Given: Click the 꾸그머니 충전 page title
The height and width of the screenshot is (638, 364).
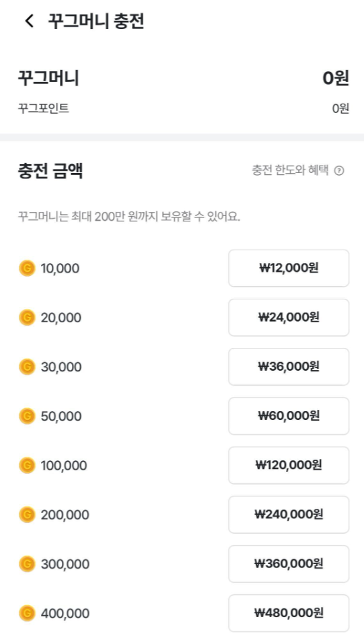Looking at the screenshot, I should (x=96, y=21).
